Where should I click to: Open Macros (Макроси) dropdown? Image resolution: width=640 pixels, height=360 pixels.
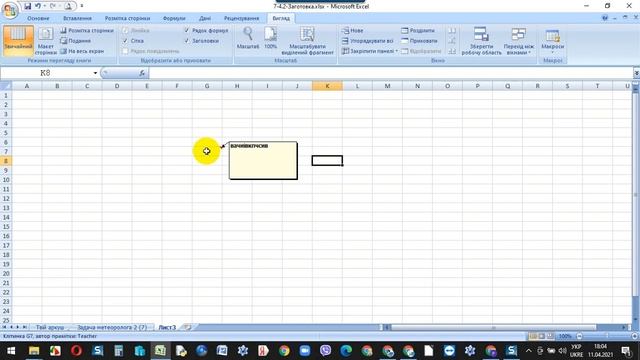552,40
